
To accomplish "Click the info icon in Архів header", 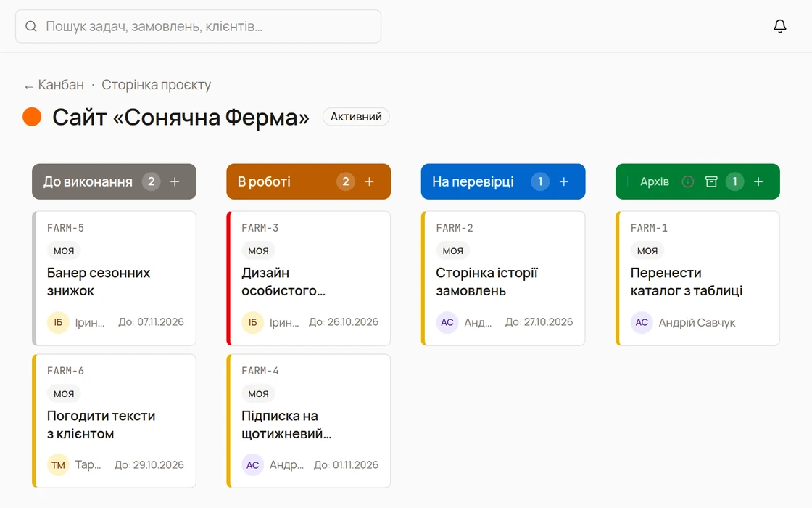I will 688,181.
